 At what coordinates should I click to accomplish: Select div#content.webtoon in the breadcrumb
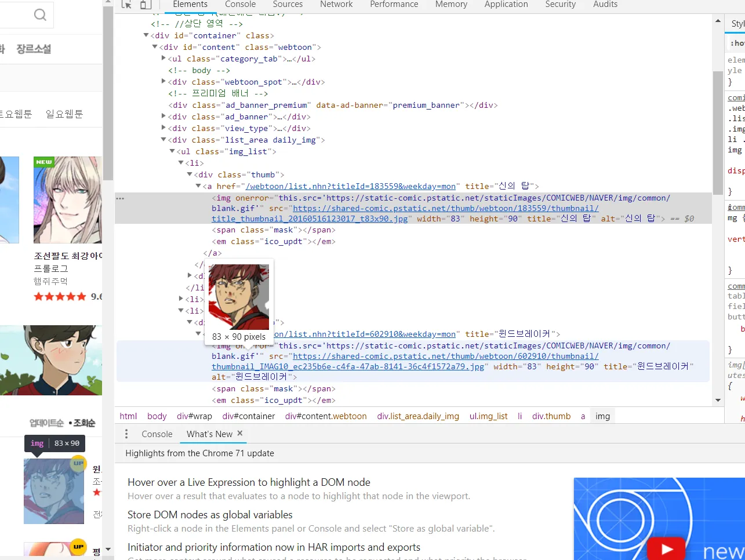pos(326,416)
